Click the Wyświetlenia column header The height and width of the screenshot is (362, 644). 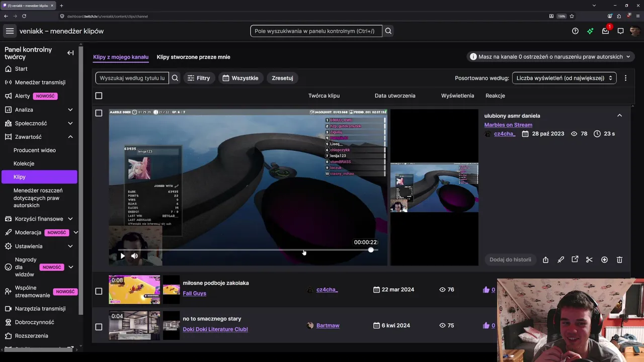tap(458, 96)
